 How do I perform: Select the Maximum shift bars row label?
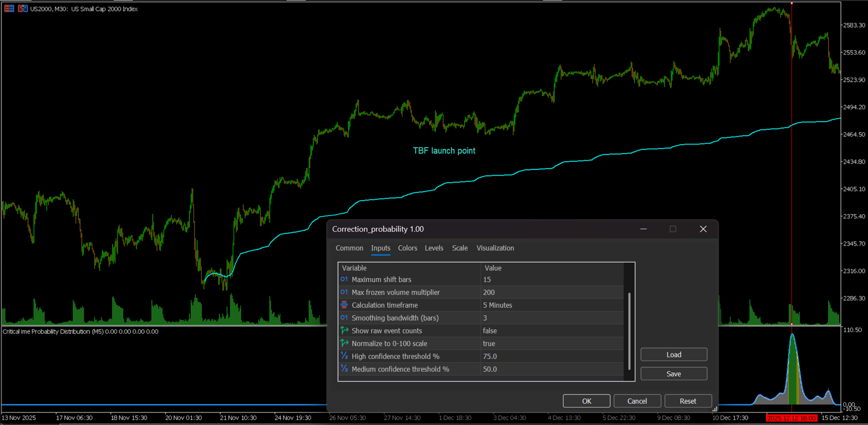pyautogui.click(x=381, y=280)
